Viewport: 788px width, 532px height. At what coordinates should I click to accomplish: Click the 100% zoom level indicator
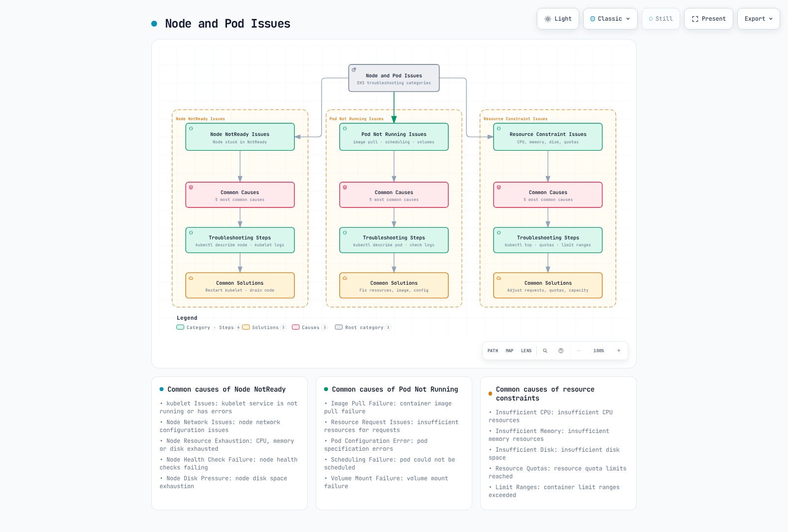[x=598, y=351]
